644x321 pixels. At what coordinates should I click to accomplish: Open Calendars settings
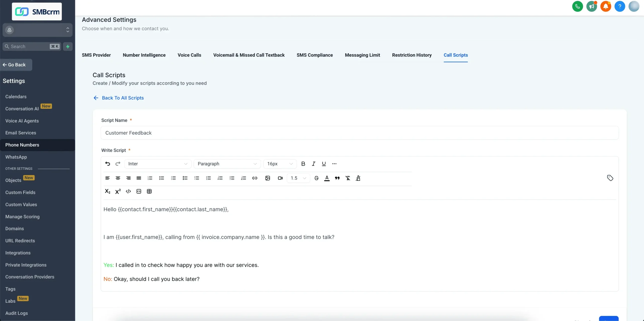click(x=16, y=97)
